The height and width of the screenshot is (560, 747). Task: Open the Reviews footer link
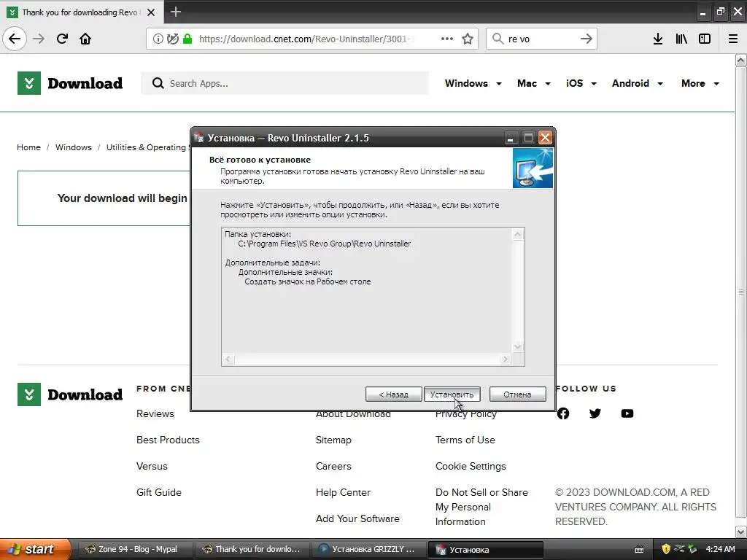pyautogui.click(x=155, y=413)
